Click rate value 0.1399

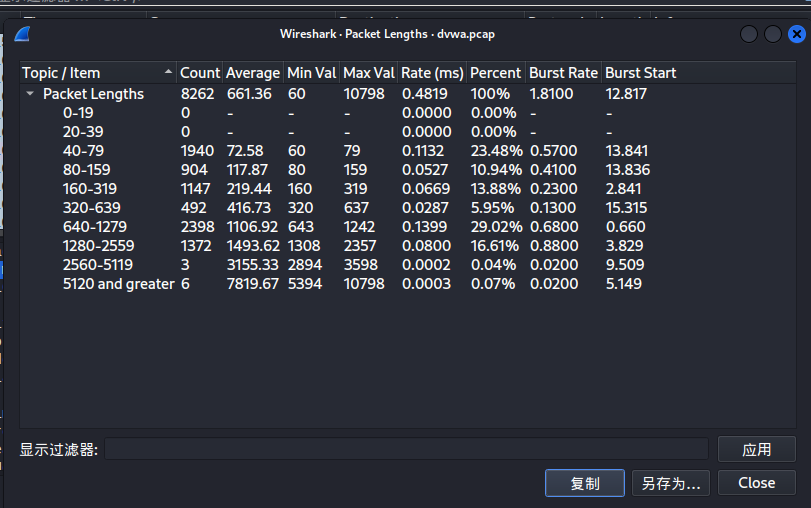423,227
